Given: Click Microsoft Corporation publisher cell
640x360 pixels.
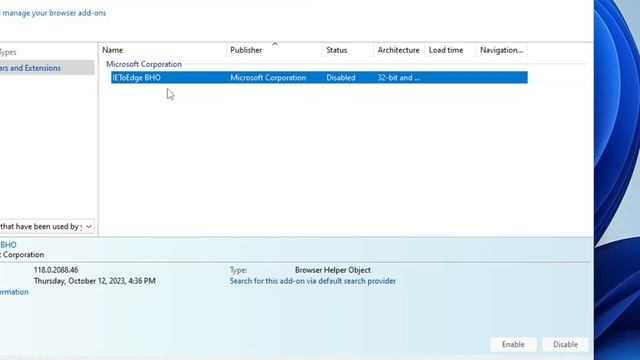Looking at the screenshot, I should tap(268, 78).
